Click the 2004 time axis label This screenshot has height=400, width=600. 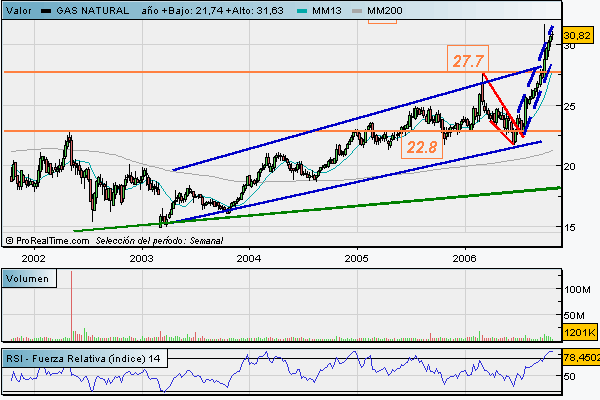click(249, 259)
